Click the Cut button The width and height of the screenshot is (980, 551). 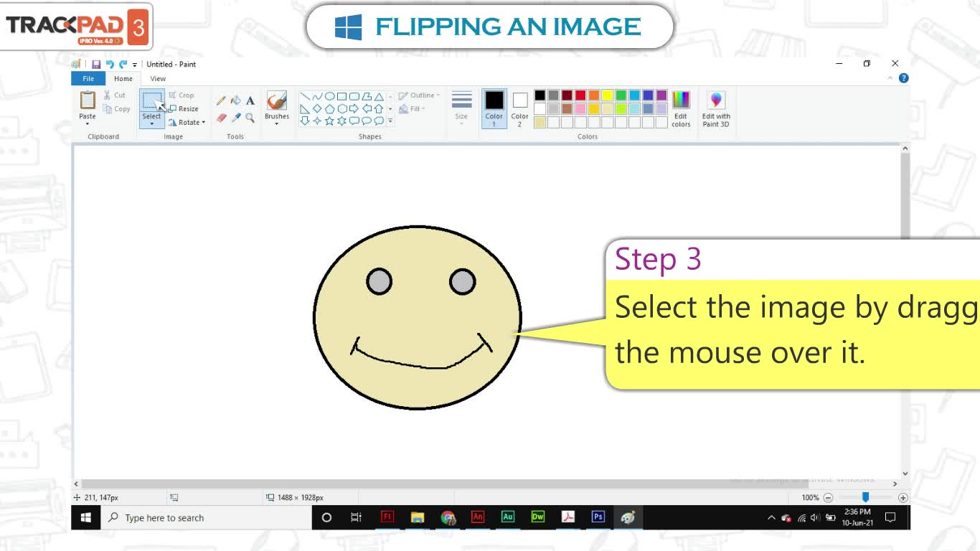[x=114, y=95]
